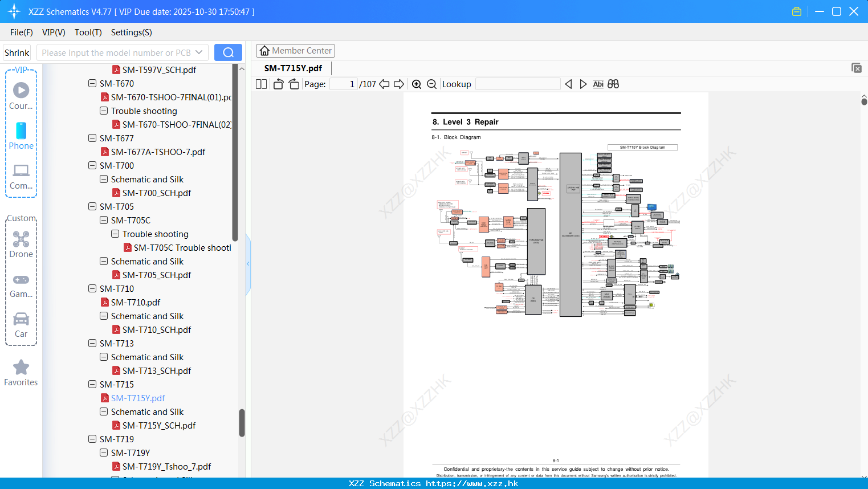Open the model number dropdown arrow
This screenshot has height=489, width=868.
(x=199, y=52)
